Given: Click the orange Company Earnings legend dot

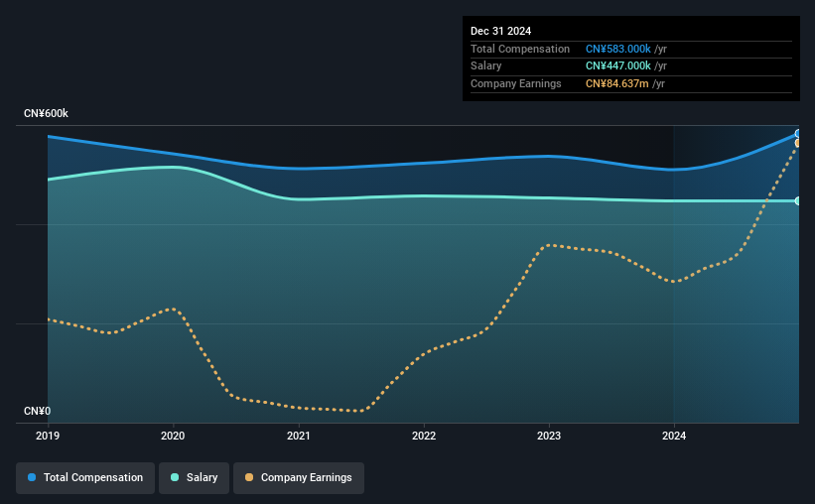Looking at the screenshot, I should coord(249,477).
